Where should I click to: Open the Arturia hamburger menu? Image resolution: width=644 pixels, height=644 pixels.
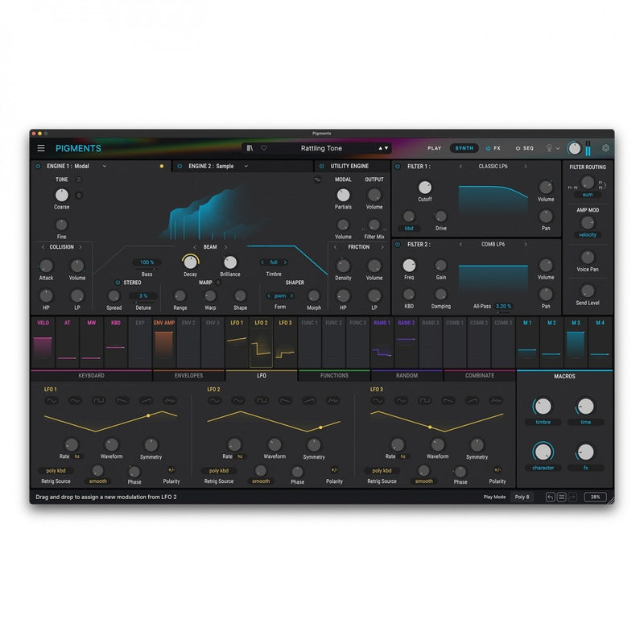click(x=40, y=148)
